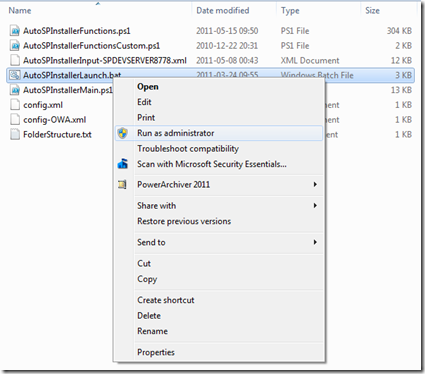Select Troubleshoot compatibility

click(219, 149)
